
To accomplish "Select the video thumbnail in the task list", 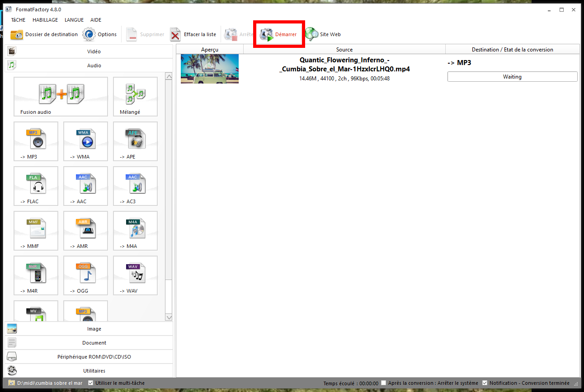I will 210,69.
